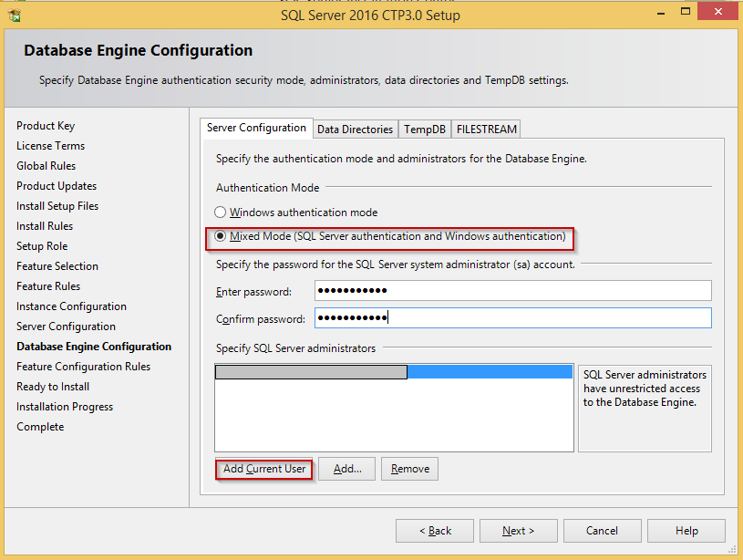This screenshot has height=560, width=743.
Task: Click the Add Current User button
Action: [264, 469]
